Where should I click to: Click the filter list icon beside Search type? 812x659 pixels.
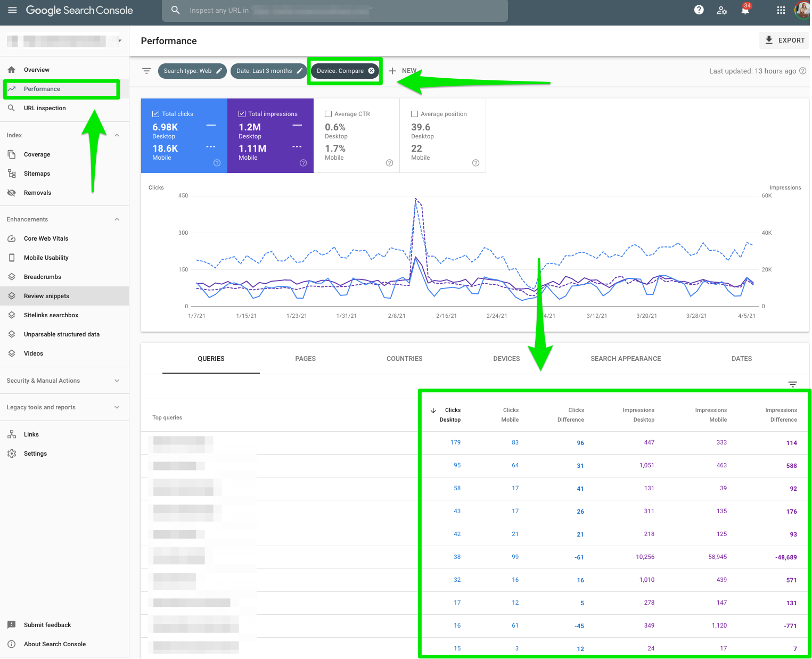(x=147, y=71)
